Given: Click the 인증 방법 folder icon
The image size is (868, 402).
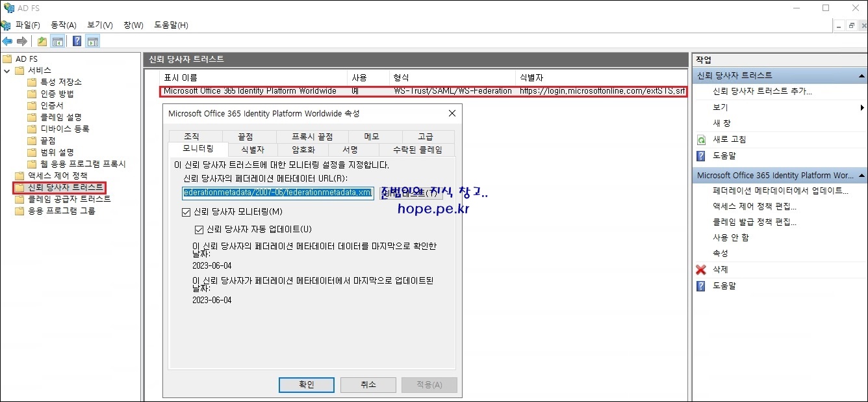Looking at the screenshot, I should [32, 94].
